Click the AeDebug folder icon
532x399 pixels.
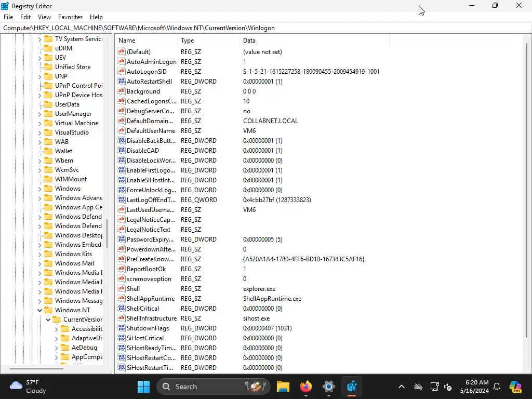point(65,348)
